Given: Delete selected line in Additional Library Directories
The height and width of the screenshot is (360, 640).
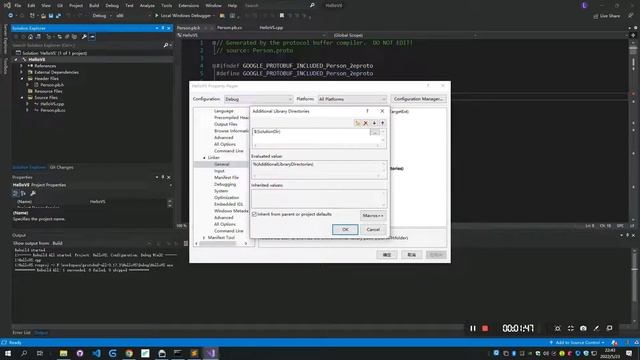Looking at the screenshot, I should (x=366, y=123).
